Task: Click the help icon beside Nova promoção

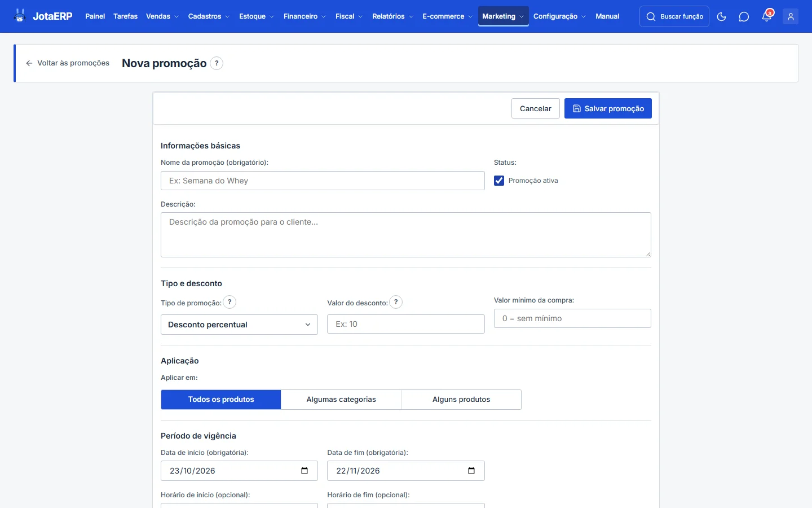Action: point(217,63)
